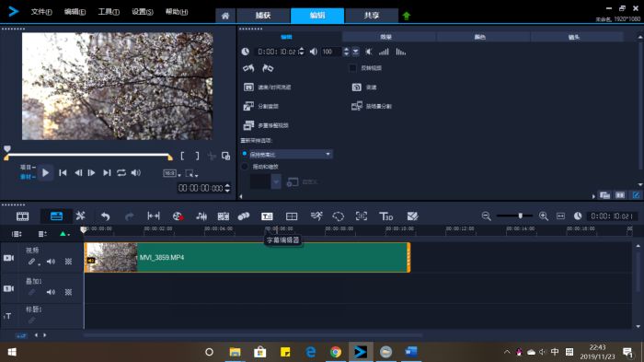
Task: Apply fade-out to clip audio
Action: pyautogui.click(x=401, y=52)
